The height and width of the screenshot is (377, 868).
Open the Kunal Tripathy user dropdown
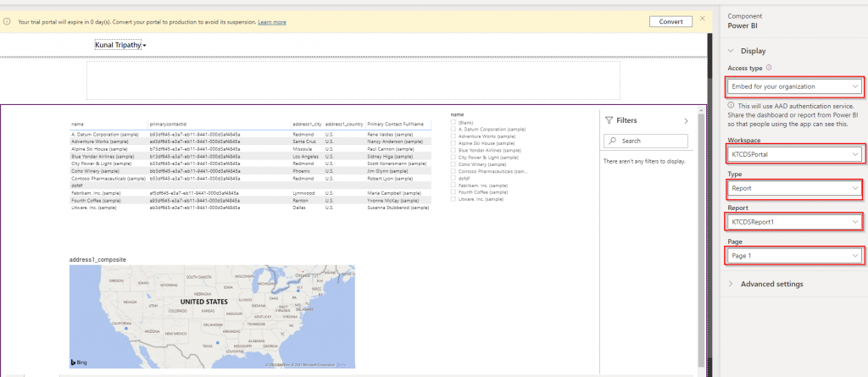point(120,45)
